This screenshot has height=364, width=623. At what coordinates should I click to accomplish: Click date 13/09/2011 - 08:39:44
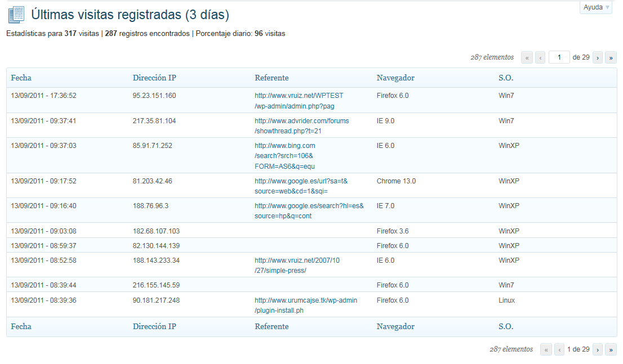[44, 285]
